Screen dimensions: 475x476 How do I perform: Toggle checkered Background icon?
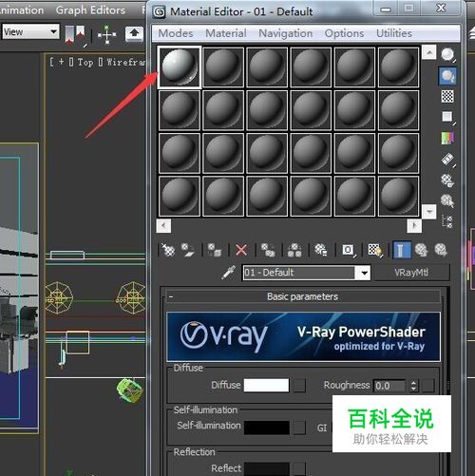click(447, 96)
